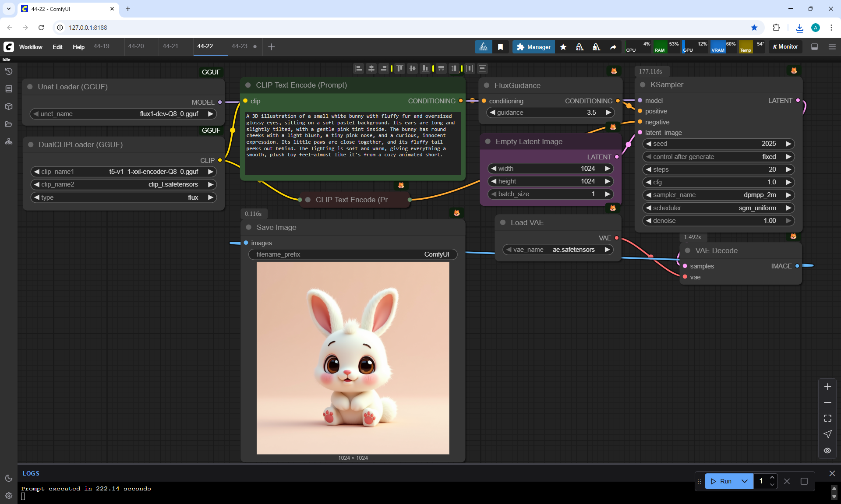Image resolution: width=841 pixels, height=504 pixels.
Task: Click the share arrow icon in toolbar
Action: coord(613,47)
